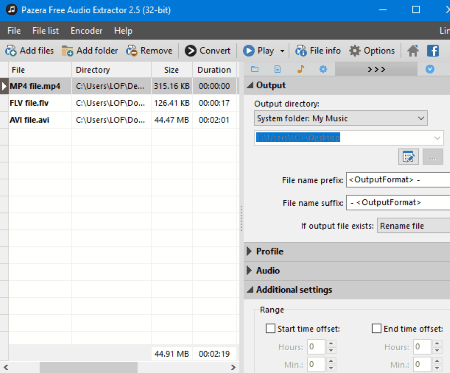Open the Play button dropdown arrow
Viewport: 450px width, 373px height.
click(282, 51)
